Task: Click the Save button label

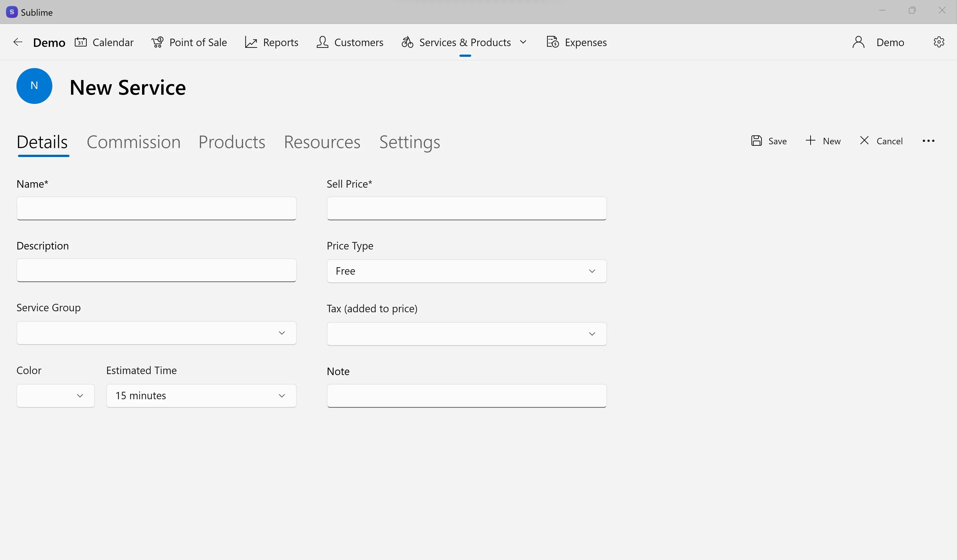Action: [x=777, y=141]
